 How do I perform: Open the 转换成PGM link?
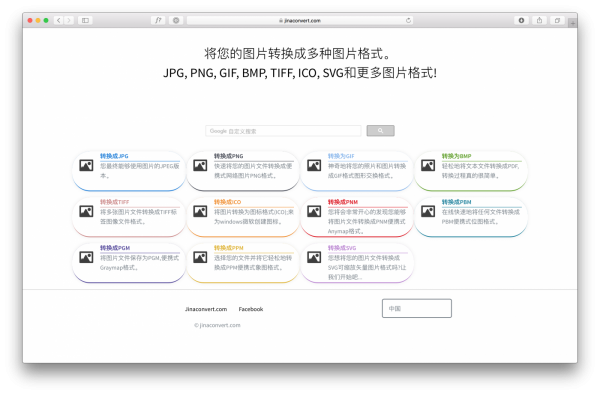coord(115,248)
